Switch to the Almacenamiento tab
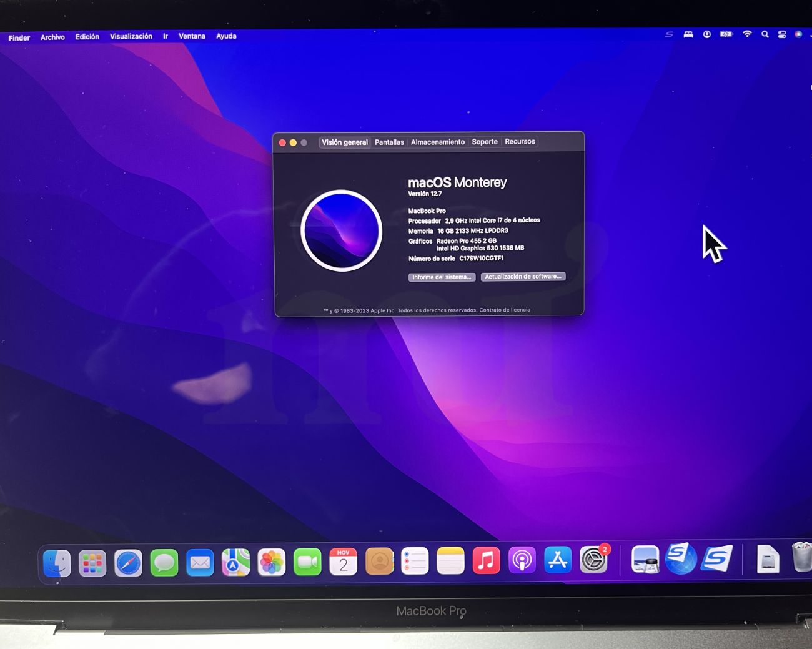The width and height of the screenshot is (812, 649). click(438, 142)
